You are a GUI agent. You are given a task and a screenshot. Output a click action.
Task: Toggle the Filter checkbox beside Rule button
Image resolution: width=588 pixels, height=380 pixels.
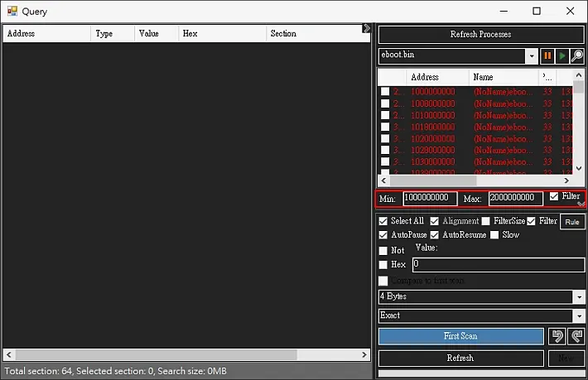[x=531, y=221]
